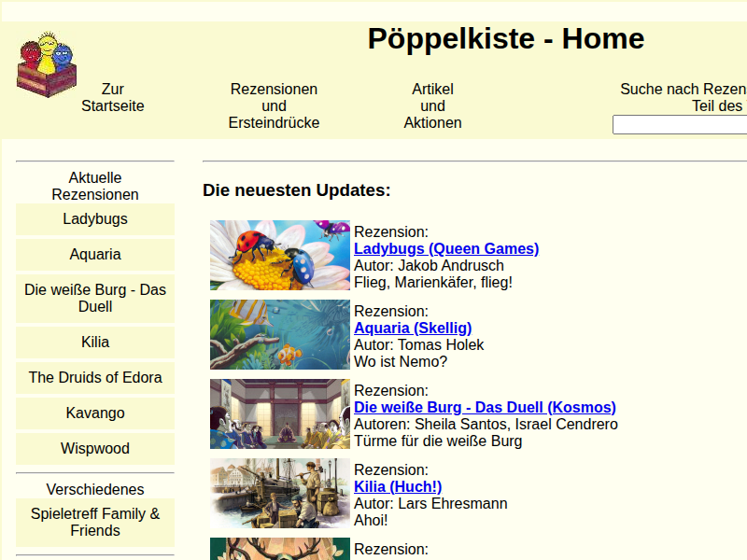Open Ladybugs (Queen Games) review link
Screen dimensions: 747x560
click(446, 249)
